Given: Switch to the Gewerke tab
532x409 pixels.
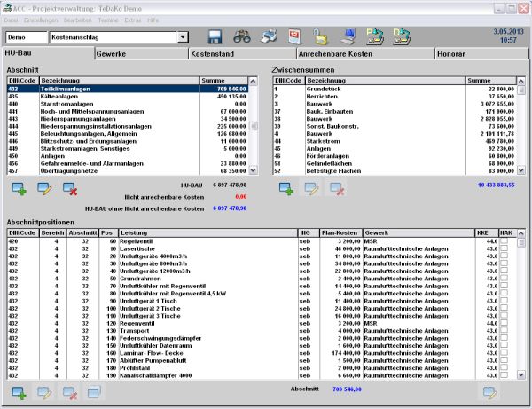Looking at the screenshot, I should coord(142,54).
